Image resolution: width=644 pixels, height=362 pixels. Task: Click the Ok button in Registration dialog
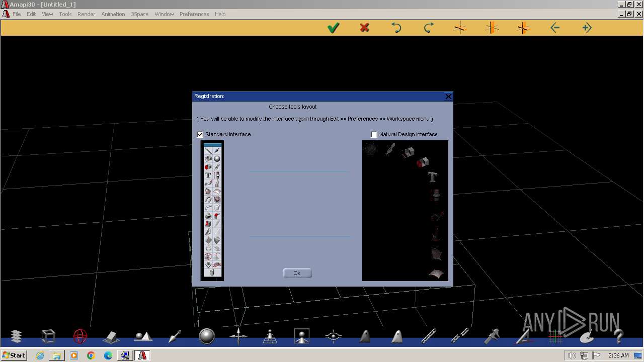click(x=297, y=273)
